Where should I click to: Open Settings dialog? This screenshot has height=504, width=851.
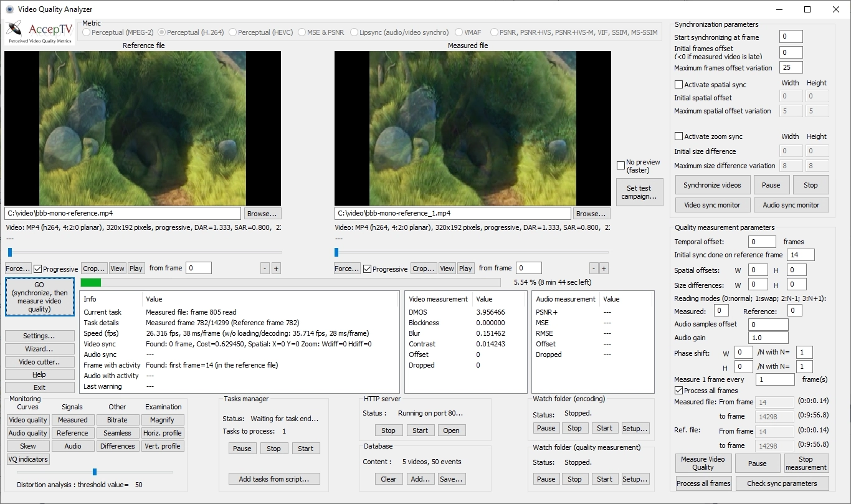[39, 336]
